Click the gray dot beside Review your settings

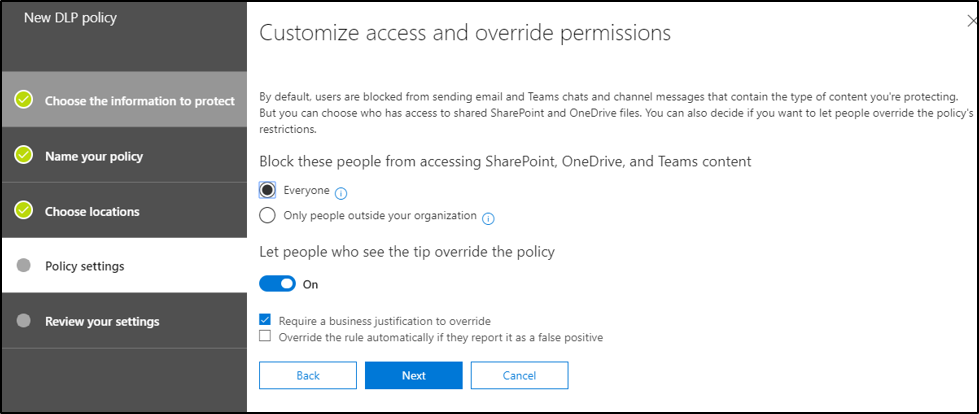25,321
